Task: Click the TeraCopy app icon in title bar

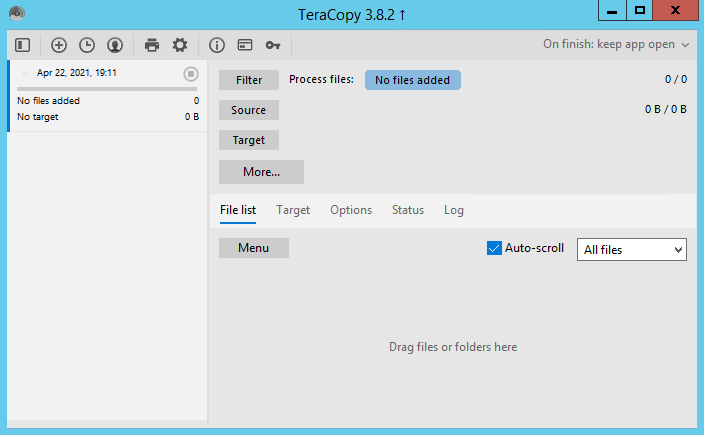Action: pyautogui.click(x=17, y=13)
